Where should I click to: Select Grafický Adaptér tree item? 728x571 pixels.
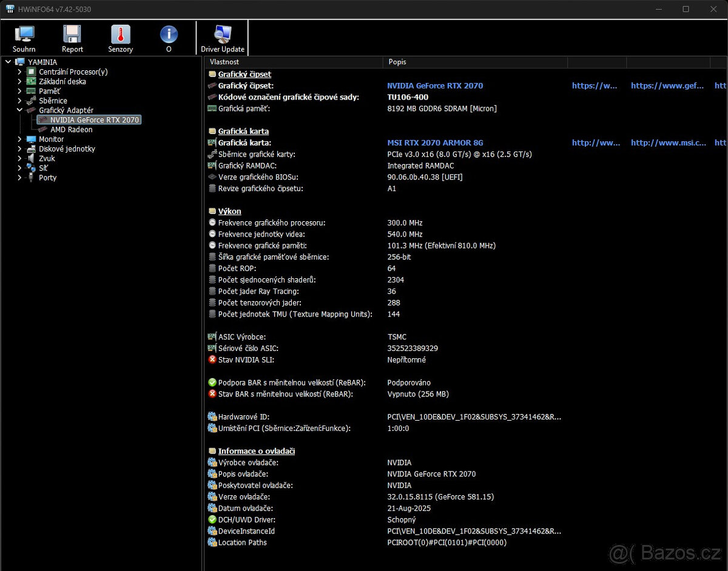(66, 110)
